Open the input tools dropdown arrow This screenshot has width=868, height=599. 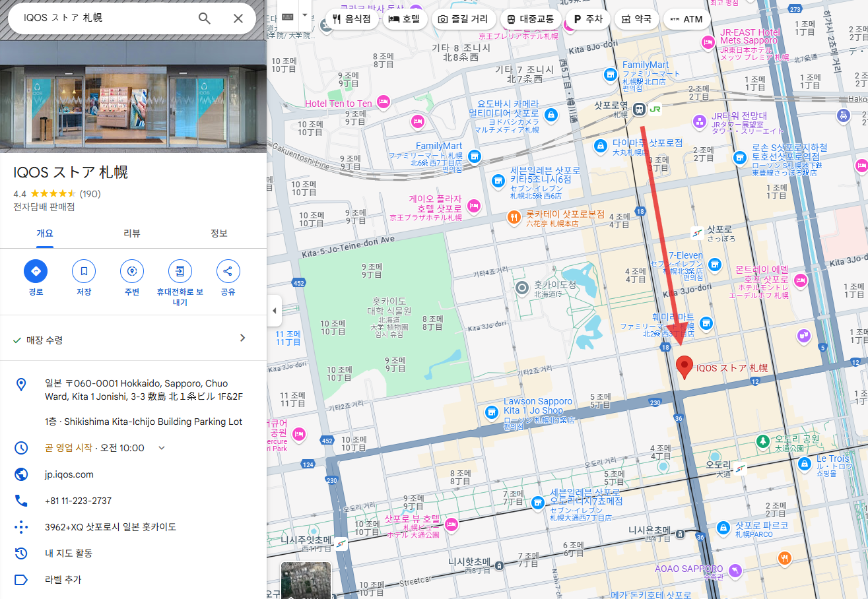coord(304,16)
